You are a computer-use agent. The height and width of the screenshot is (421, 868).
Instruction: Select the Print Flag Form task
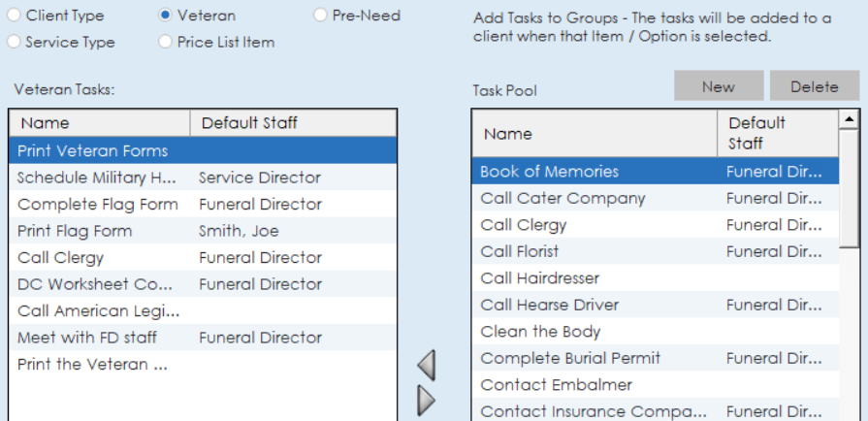(x=203, y=231)
